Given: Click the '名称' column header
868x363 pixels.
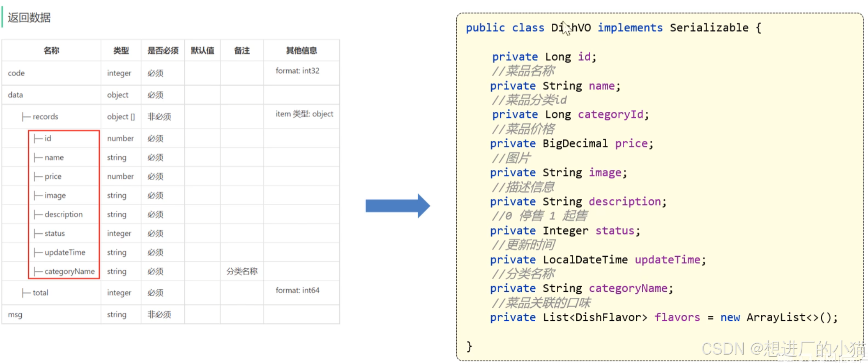Looking at the screenshot, I should click(x=51, y=51).
